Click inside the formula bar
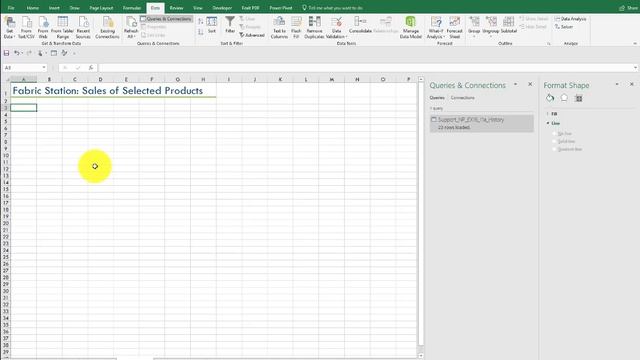The width and height of the screenshot is (640, 360). (365, 68)
